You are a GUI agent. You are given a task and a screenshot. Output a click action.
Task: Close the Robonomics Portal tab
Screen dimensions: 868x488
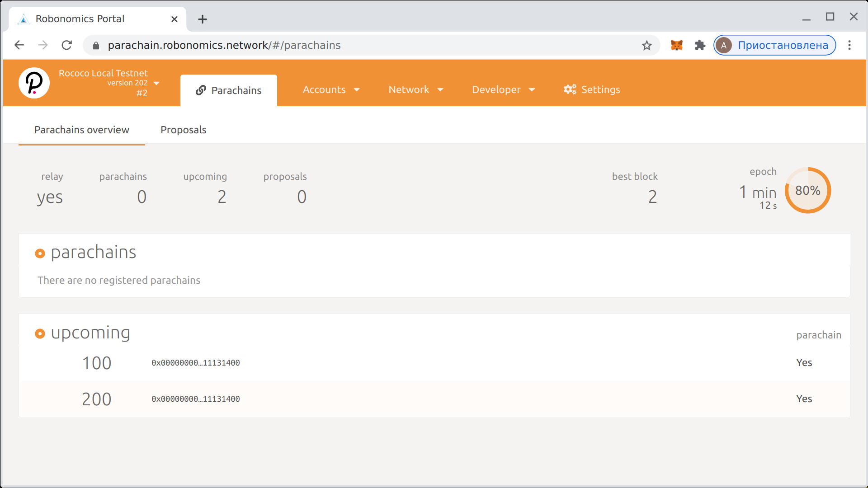pos(175,19)
